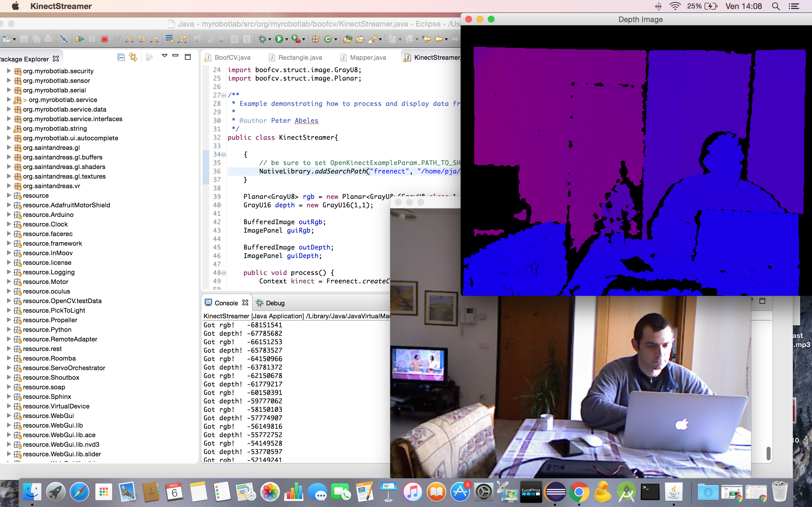Open the Mapper.java editor tab
This screenshot has width=812, height=507.
point(367,57)
